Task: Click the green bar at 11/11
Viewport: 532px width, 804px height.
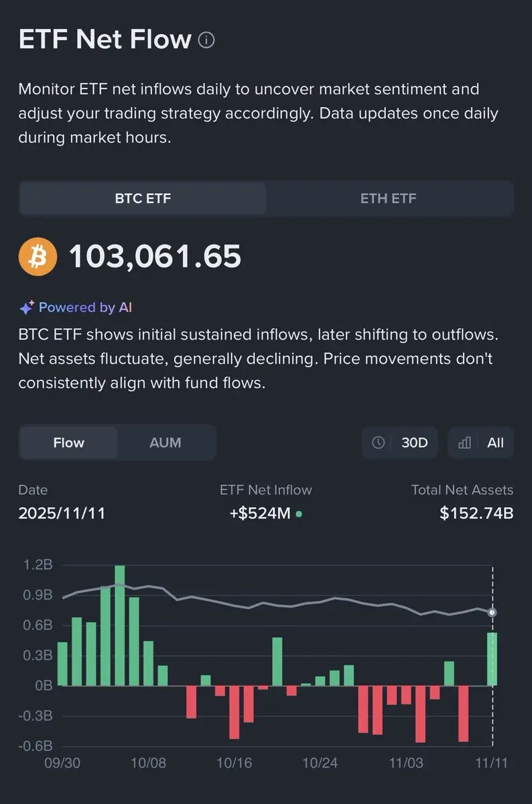Action: tap(492, 659)
